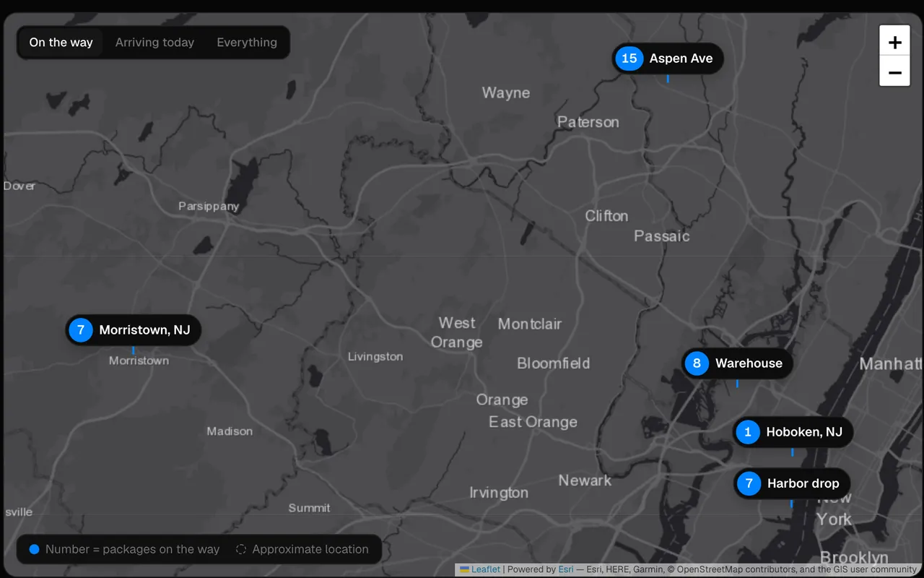Show the Everything tab
Screen dimensions: 924x578
tap(247, 43)
